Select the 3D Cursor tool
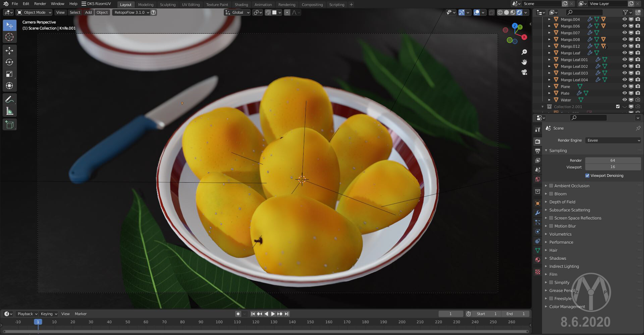Screen dimensions: 644x335 pyautogui.click(x=9, y=37)
